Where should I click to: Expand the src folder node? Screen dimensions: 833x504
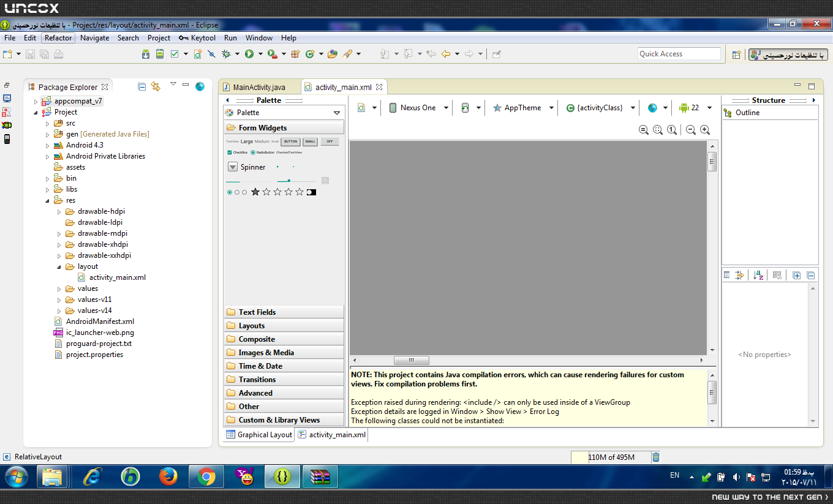click(x=48, y=123)
